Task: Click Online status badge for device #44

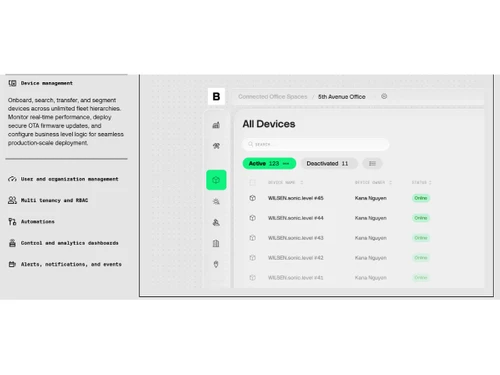Action: click(x=421, y=218)
